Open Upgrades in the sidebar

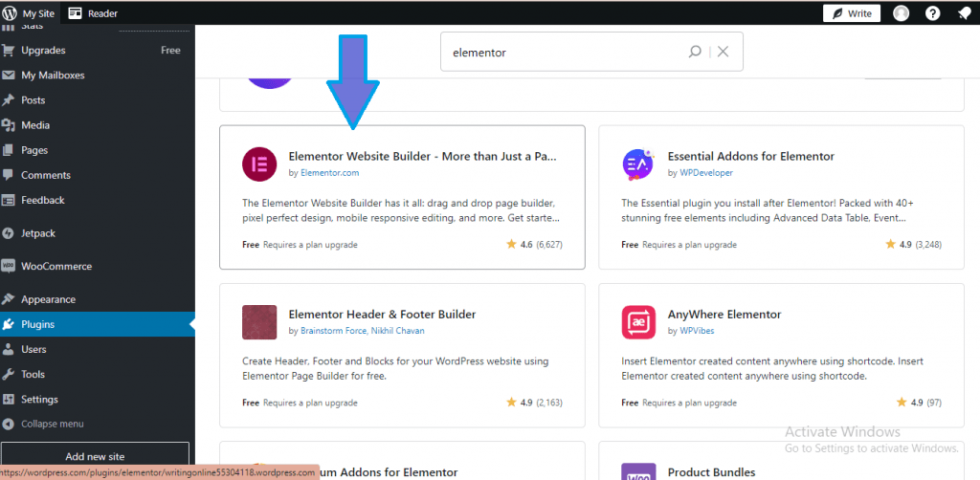[x=98, y=51]
